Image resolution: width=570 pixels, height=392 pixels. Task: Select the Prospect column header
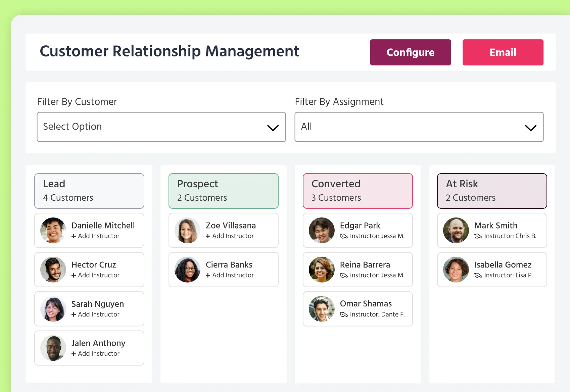(224, 191)
